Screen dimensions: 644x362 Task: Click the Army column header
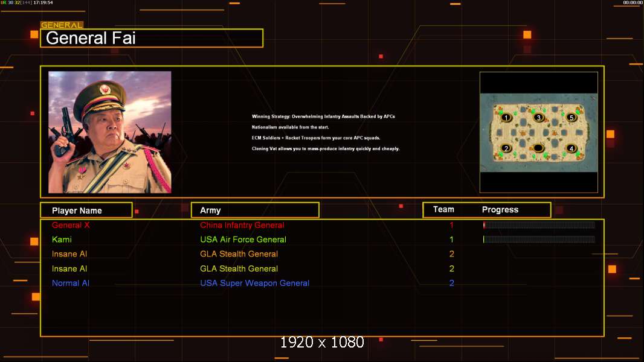[x=255, y=211]
